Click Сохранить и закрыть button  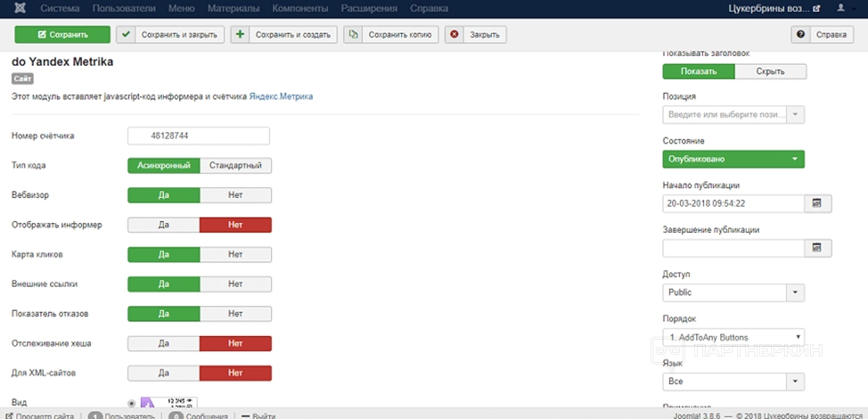tap(170, 34)
